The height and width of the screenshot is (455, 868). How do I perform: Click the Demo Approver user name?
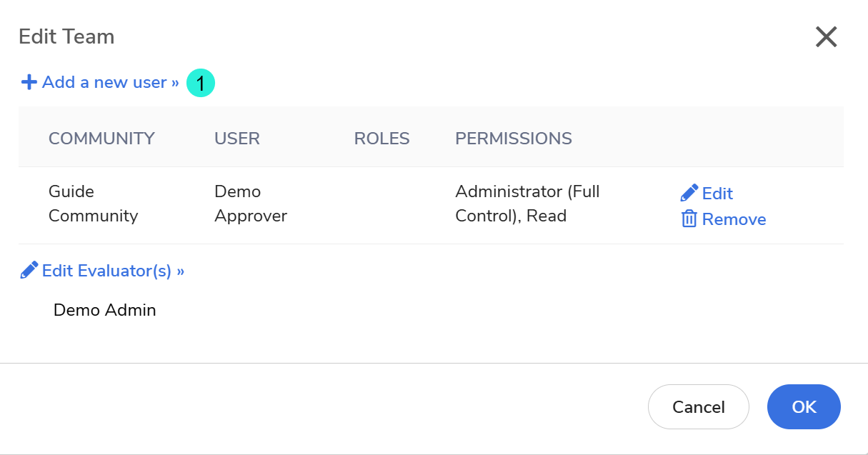[250, 204]
